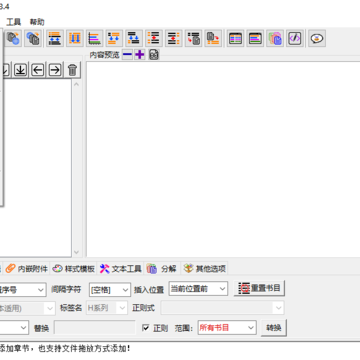
Task: Click the document icon next to the plus
Action: (x=154, y=54)
